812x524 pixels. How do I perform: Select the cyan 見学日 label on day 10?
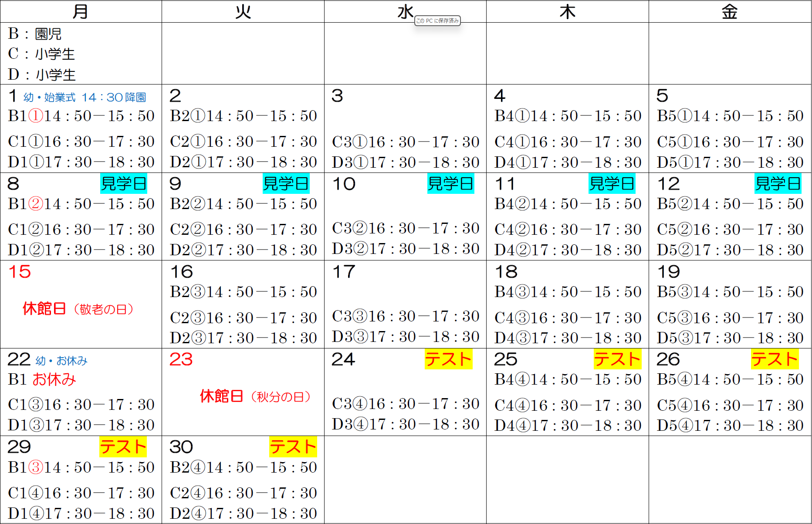point(450,183)
